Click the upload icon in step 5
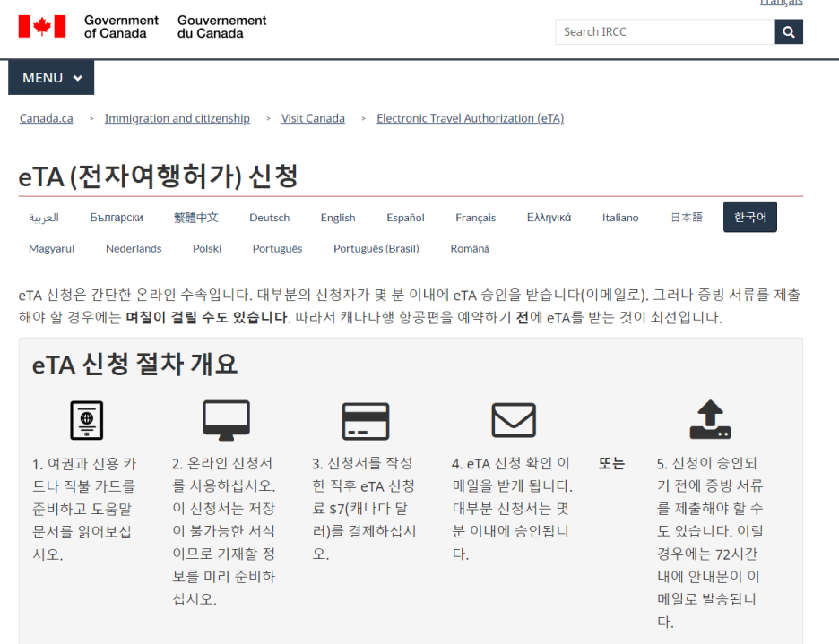 710,419
